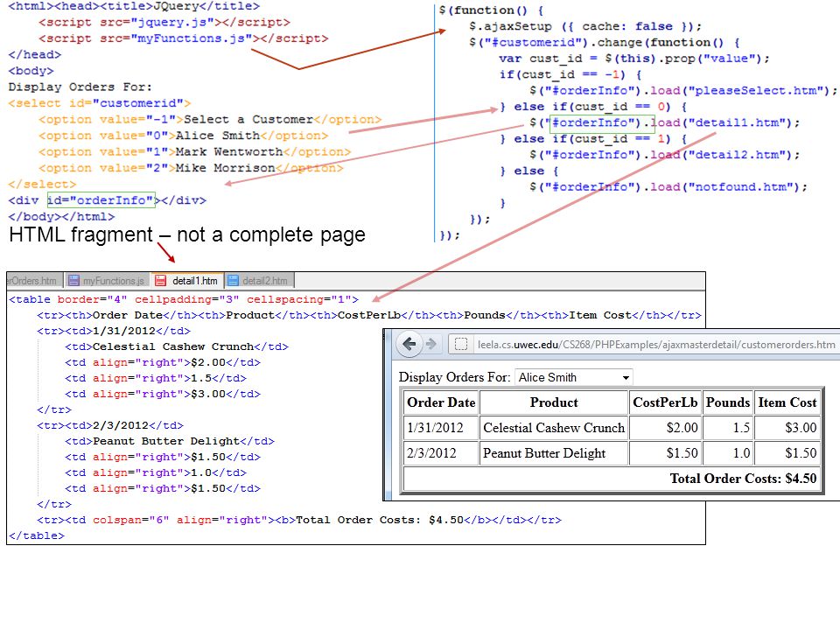Select the $3.00 item cost cell
840x630 pixels.
pyautogui.click(x=787, y=428)
